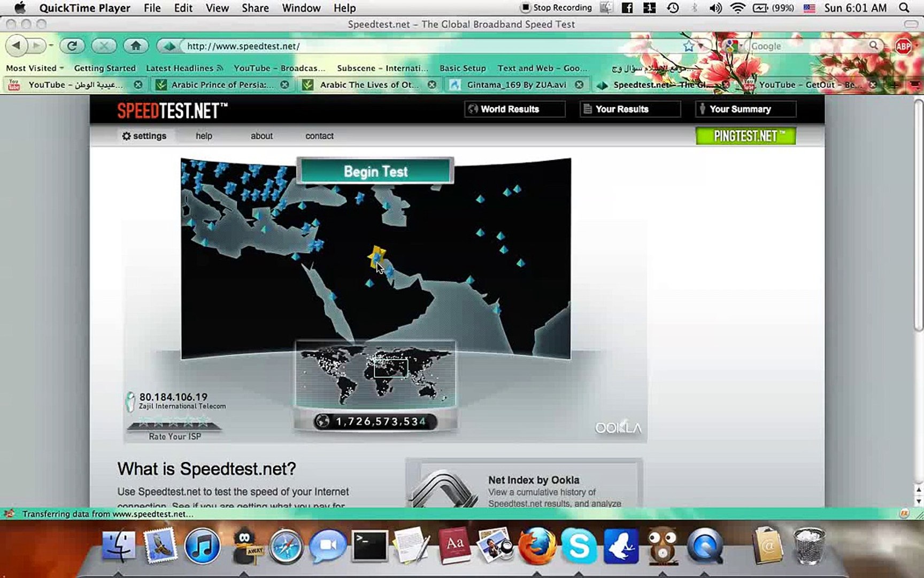Open Dictionary from the dock

click(455, 546)
